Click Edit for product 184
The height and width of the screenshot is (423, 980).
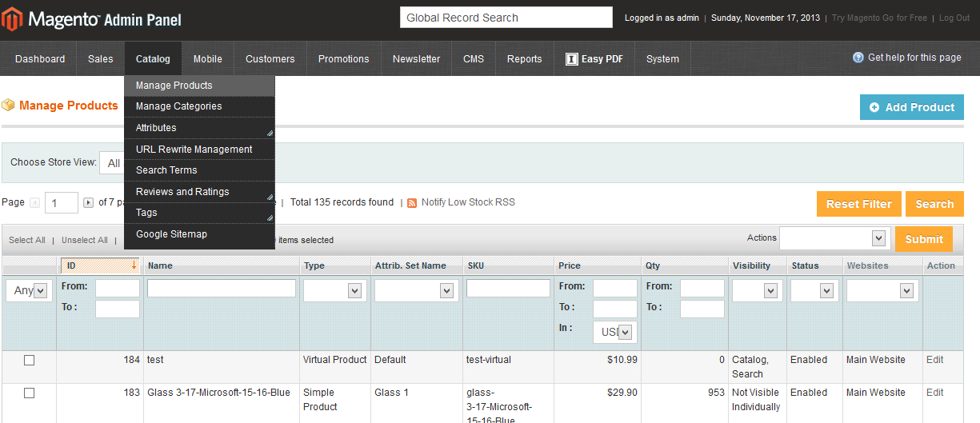click(x=935, y=360)
